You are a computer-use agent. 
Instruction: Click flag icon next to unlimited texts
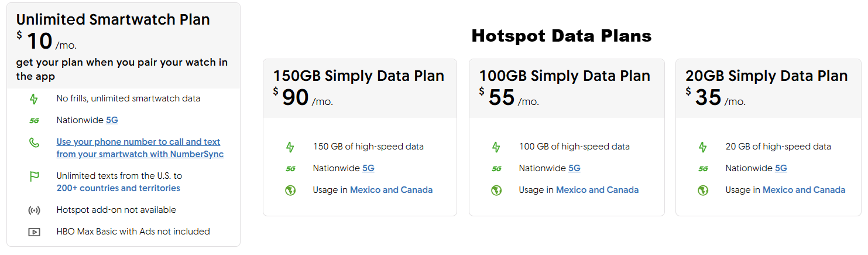click(x=34, y=176)
